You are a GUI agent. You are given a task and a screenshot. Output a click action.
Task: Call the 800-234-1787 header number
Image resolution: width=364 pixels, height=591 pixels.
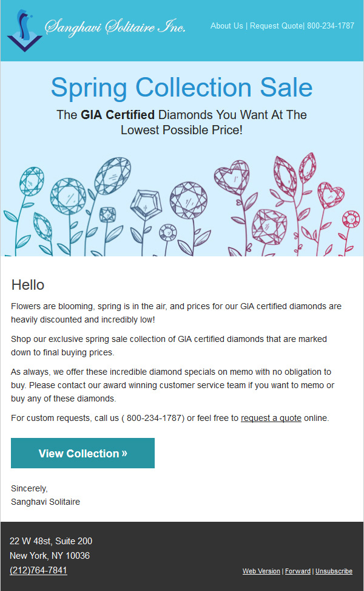coord(331,26)
